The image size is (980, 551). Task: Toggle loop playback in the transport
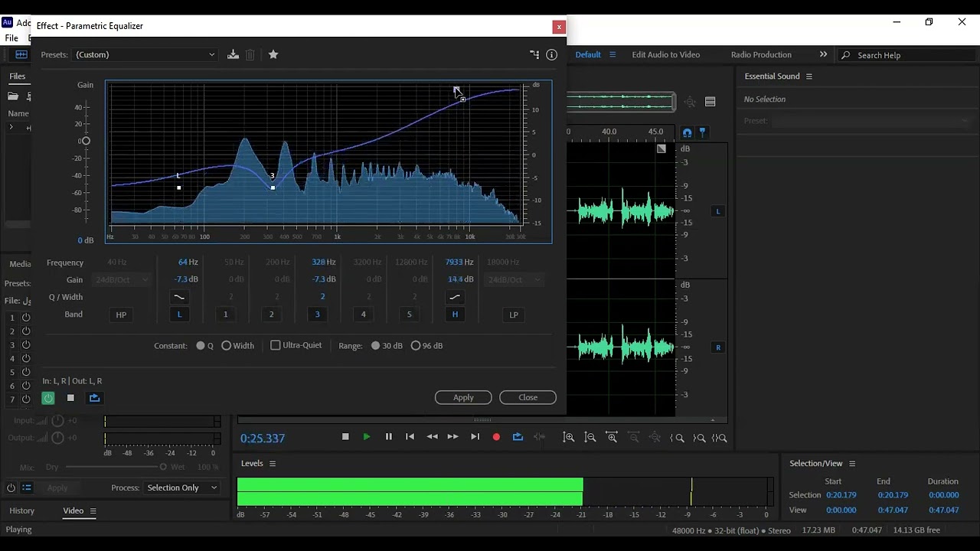tap(518, 436)
